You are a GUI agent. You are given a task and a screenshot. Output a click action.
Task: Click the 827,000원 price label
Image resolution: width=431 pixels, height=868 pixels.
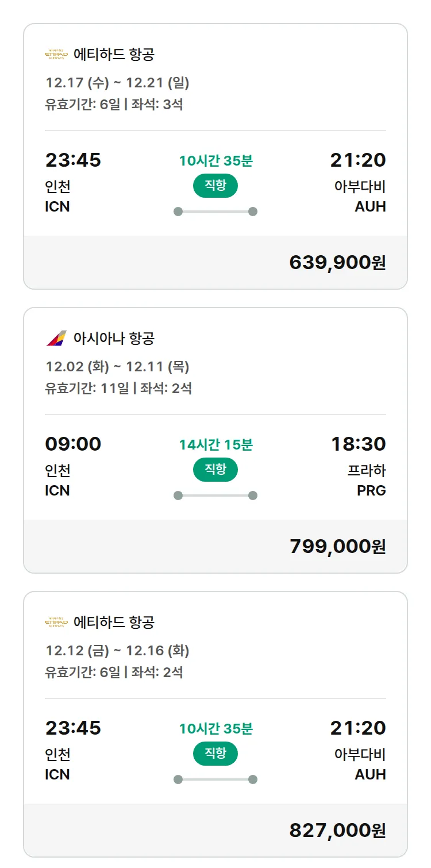click(337, 828)
